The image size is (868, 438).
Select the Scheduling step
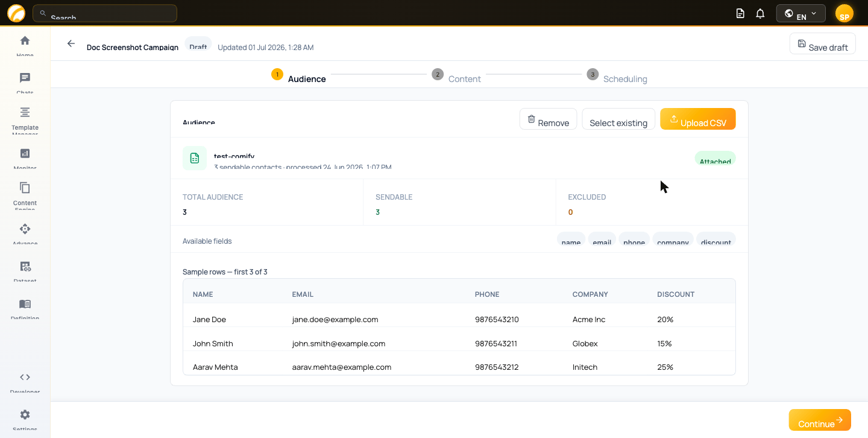click(617, 75)
